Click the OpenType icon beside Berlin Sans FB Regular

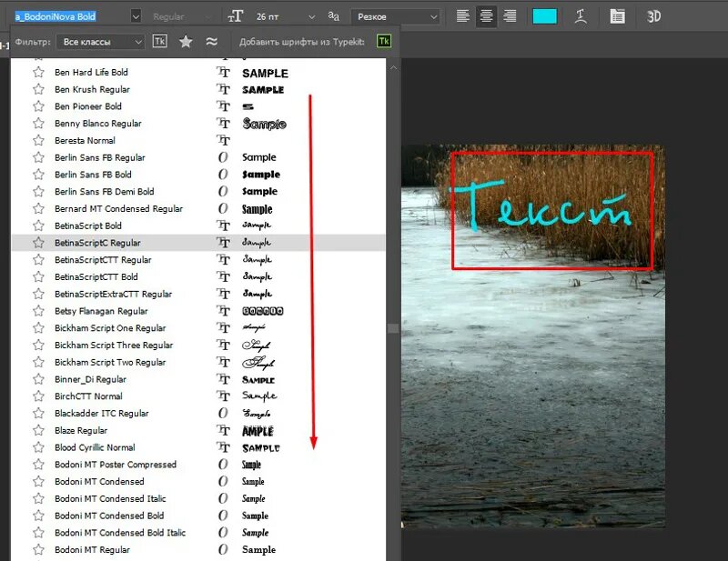coord(223,158)
